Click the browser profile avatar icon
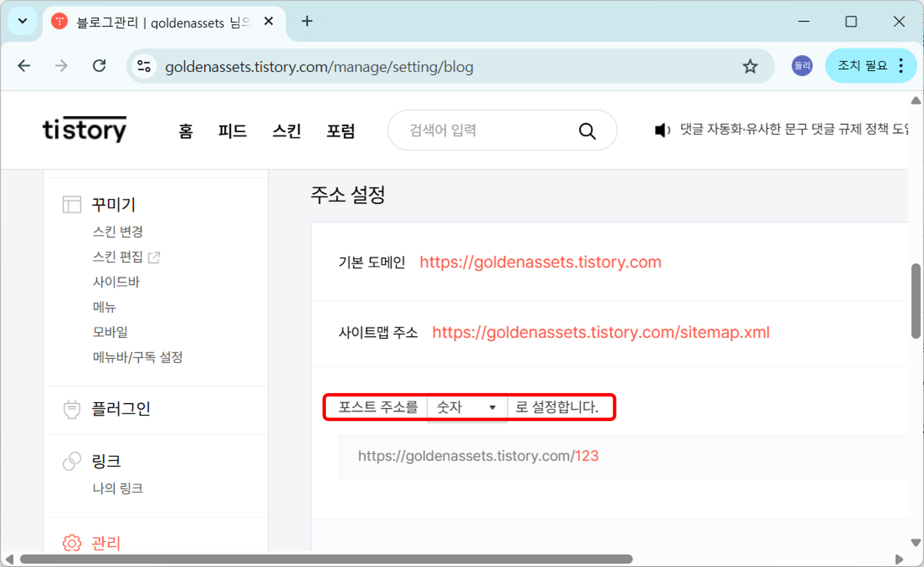 [802, 66]
